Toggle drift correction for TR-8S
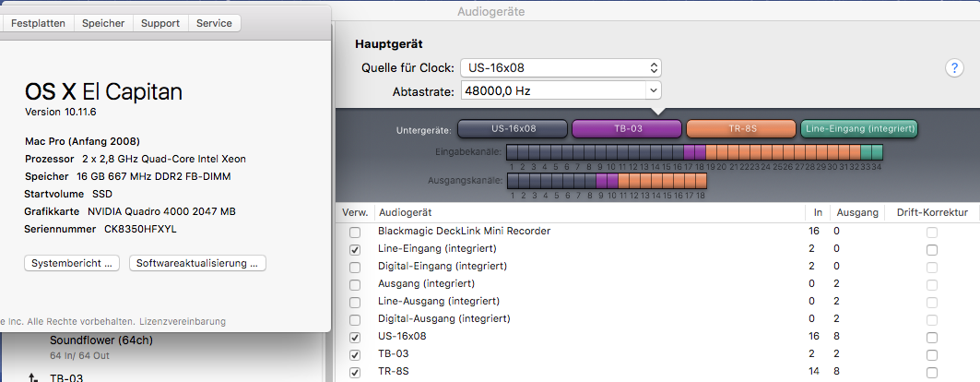Screen dimensions: 980x382 tap(932, 372)
